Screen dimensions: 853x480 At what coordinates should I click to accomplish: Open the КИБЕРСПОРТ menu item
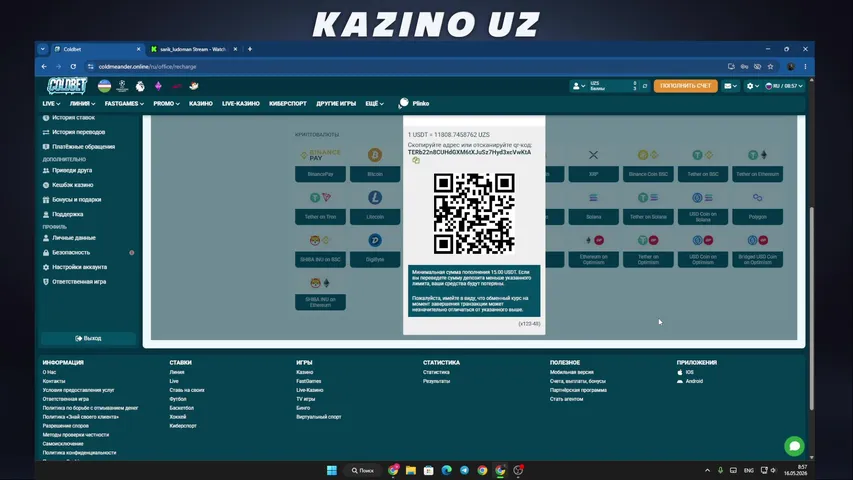[x=288, y=103]
